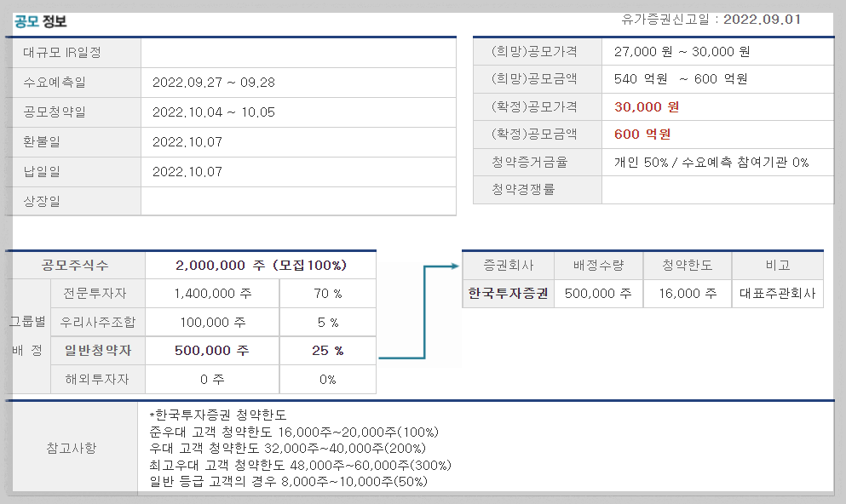
Task: Select the 일반 등급 고객의 경우 line
Action: (x=288, y=481)
